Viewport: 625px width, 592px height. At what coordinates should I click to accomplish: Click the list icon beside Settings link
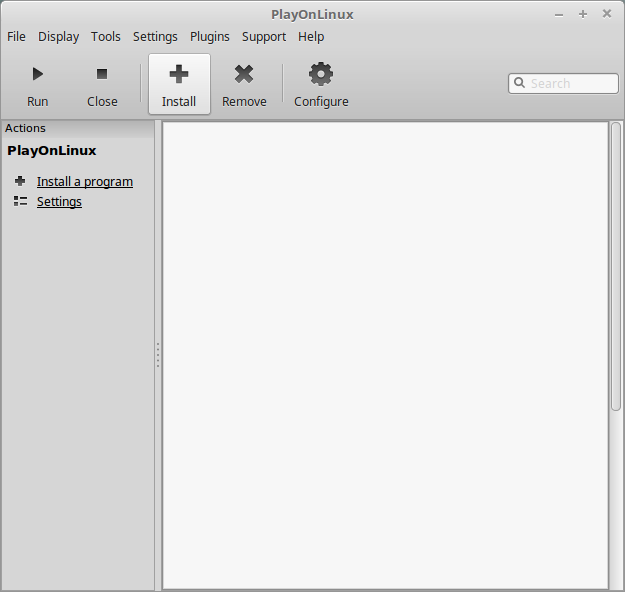[20, 201]
